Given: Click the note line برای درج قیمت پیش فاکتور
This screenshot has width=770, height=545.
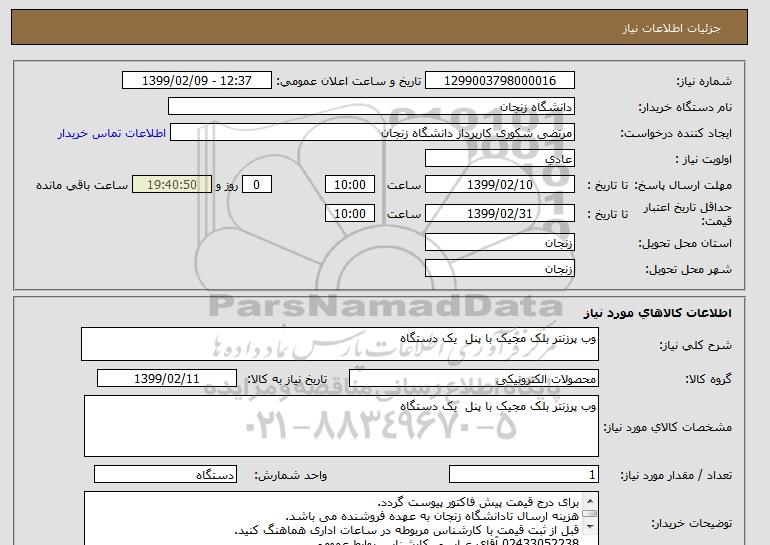Looking at the screenshot, I should click(x=478, y=502).
